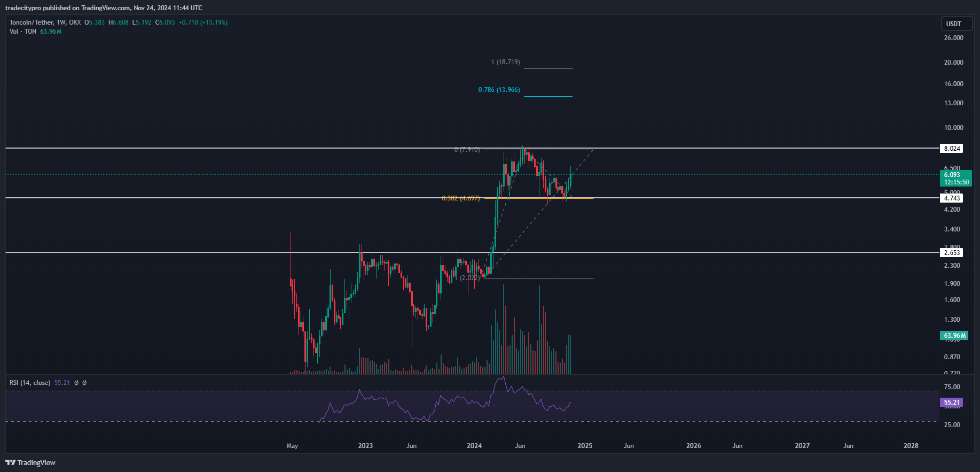
Task: Click the 25.00 RSI axis tick
Action: pyautogui.click(x=952, y=425)
